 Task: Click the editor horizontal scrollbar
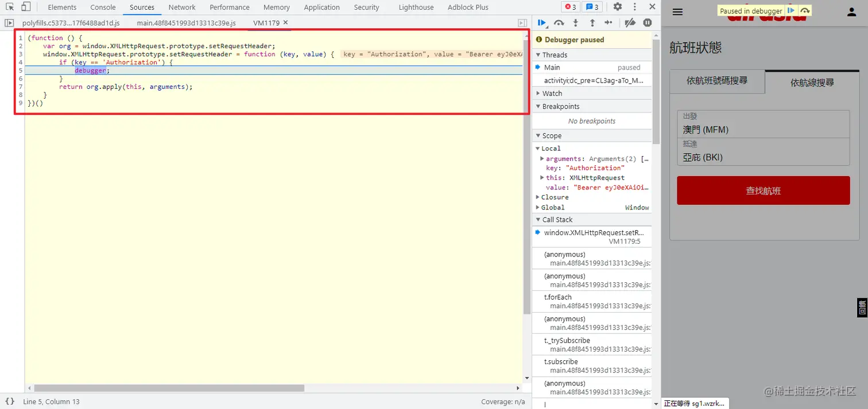point(169,388)
